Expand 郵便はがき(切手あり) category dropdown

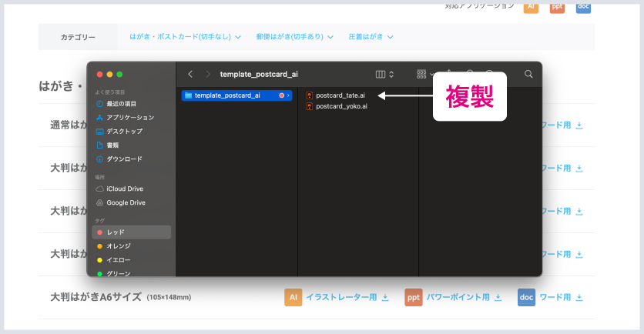coord(294,37)
